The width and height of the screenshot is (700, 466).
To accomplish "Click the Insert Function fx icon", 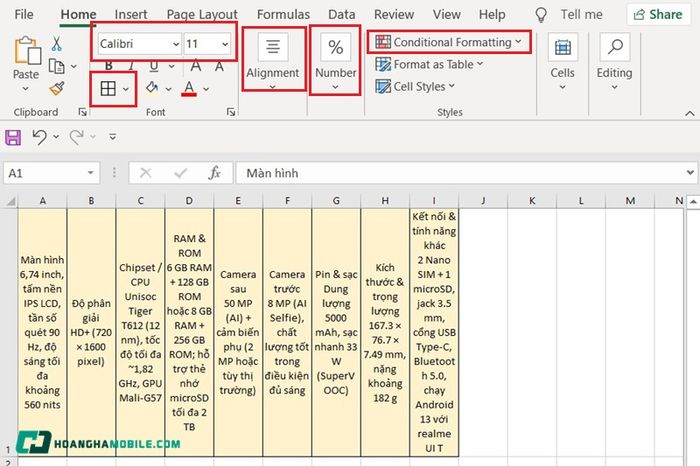I will click(x=214, y=173).
